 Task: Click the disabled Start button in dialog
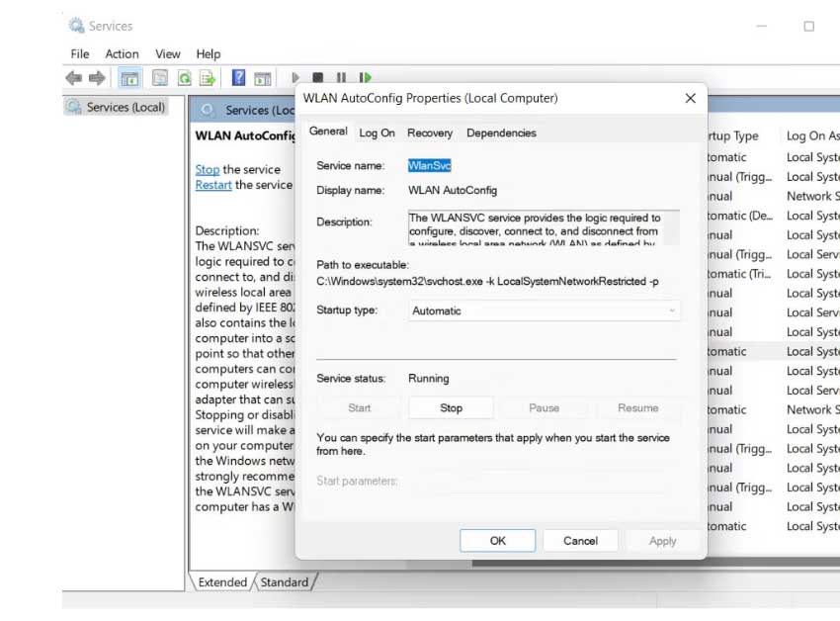pos(359,408)
